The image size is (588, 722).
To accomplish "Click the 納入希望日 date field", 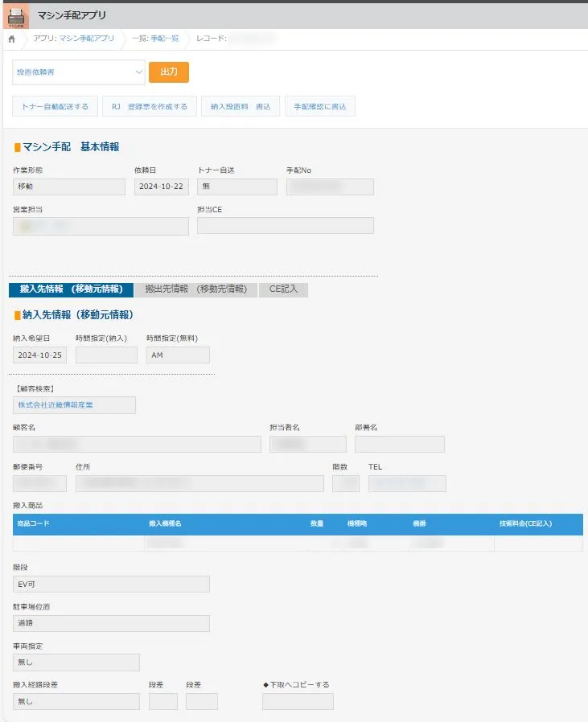I will click(39, 355).
